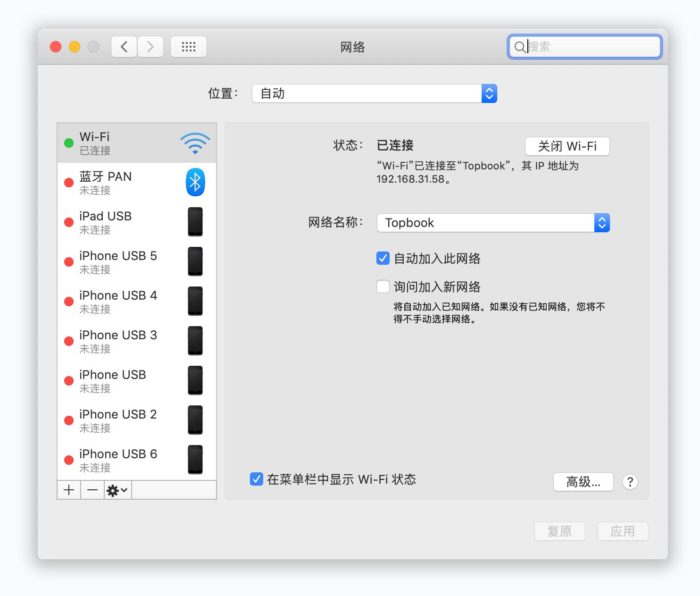Select the iPhone USB 2 sidebar item
700x596 pixels.
(x=118, y=420)
